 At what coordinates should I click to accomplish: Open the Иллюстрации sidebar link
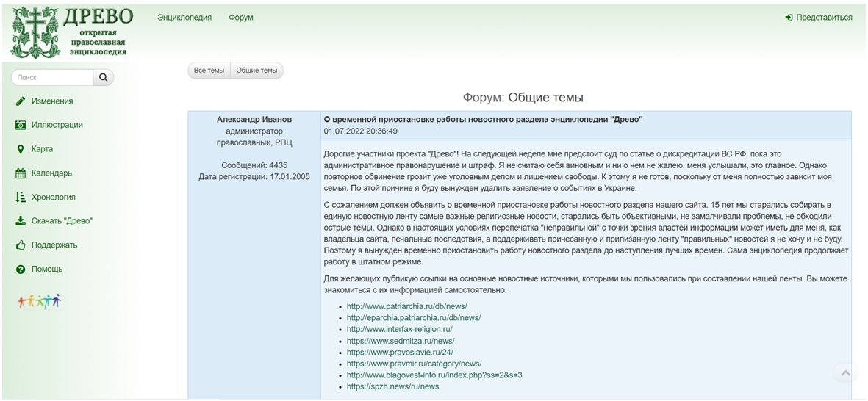57,125
